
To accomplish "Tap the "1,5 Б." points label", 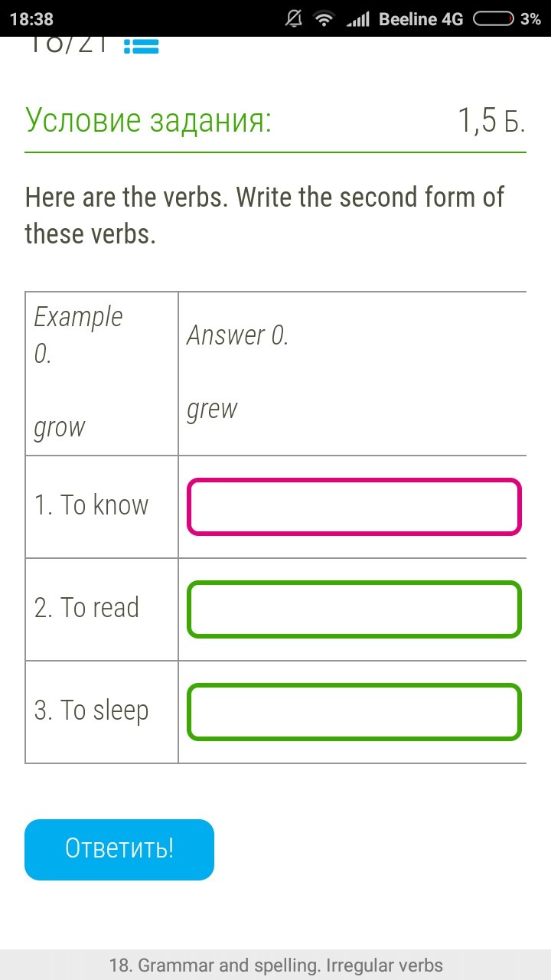I will [491, 120].
